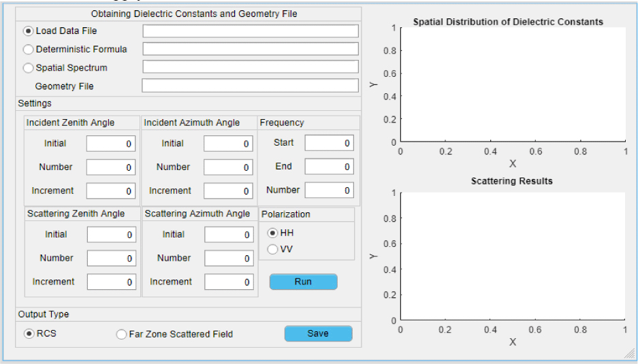Switch polarization to VV
Screen dimensions: 638x364
tap(272, 250)
